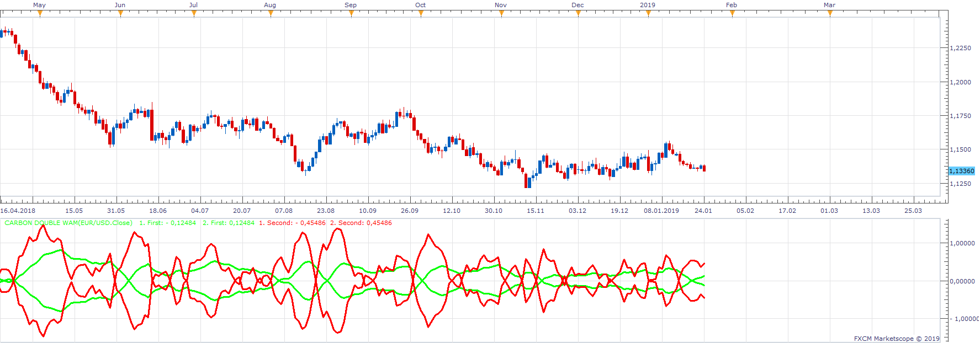The height and width of the screenshot is (343, 980).
Task: Click the '1. Second: - 0,45486' value
Action: click(292, 223)
